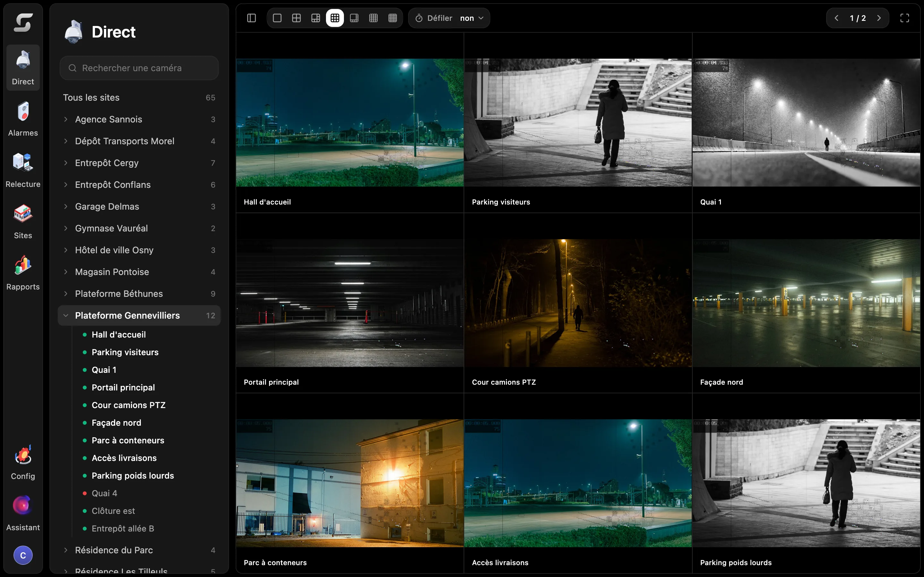Open the Relecture playback section
Screen dimensions: 924x577
(23, 170)
